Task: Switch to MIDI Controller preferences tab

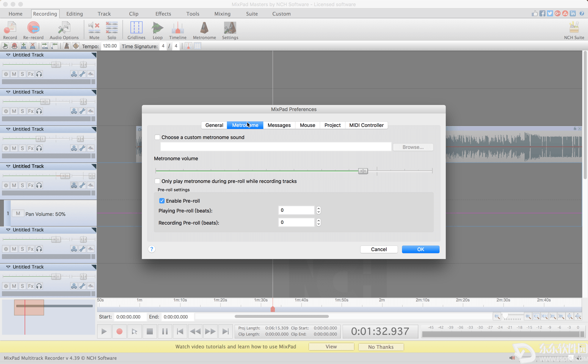Action: [x=366, y=125]
